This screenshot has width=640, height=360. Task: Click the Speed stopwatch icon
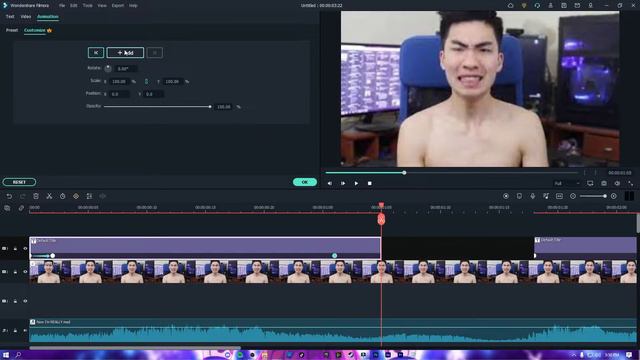62,196
